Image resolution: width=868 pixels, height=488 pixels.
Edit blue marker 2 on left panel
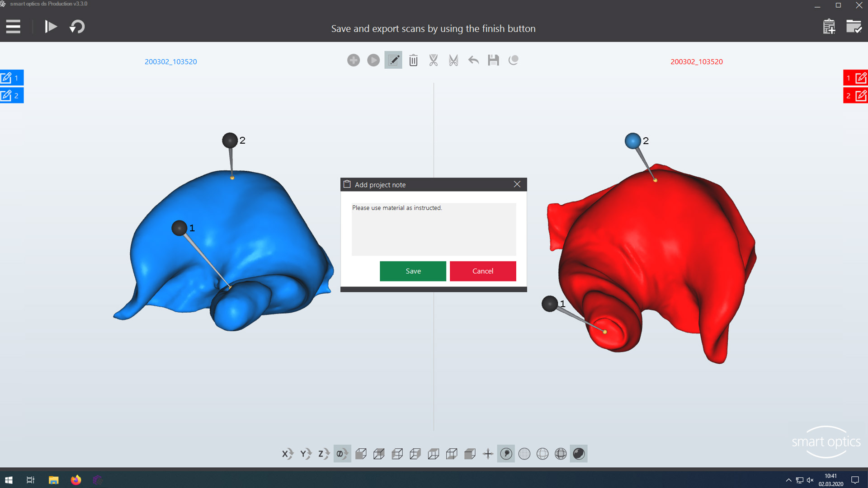coord(12,95)
